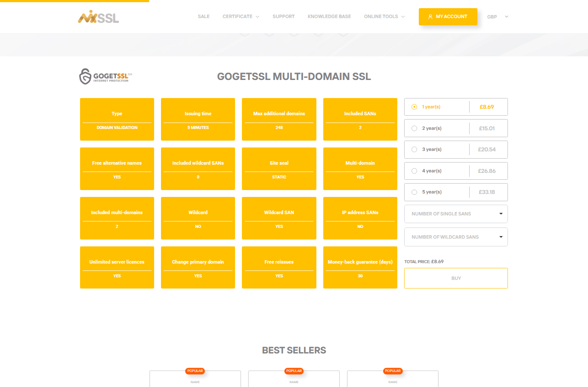
Task: Click the Max additional domains tile
Action: click(x=279, y=119)
